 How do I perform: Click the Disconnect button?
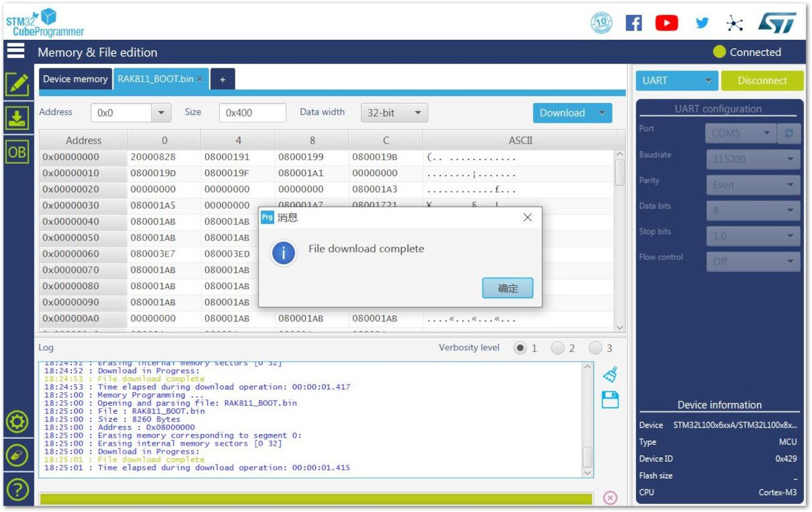tap(762, 81)
